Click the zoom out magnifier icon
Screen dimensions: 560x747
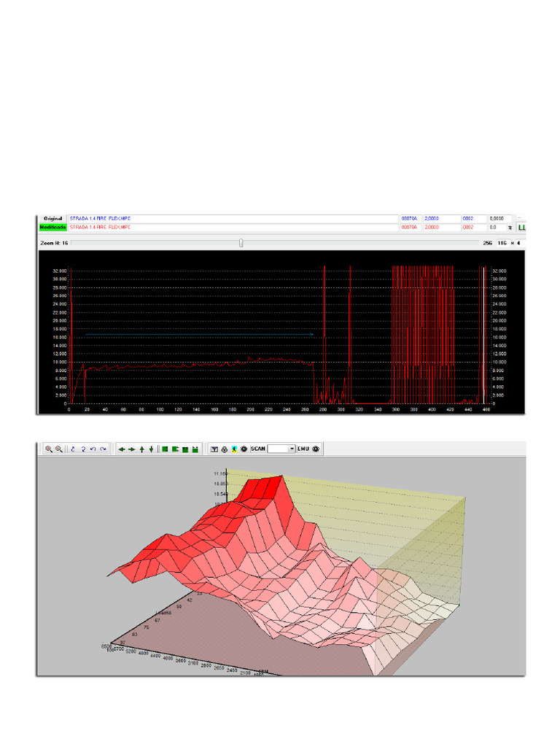(x=59, y=449)
